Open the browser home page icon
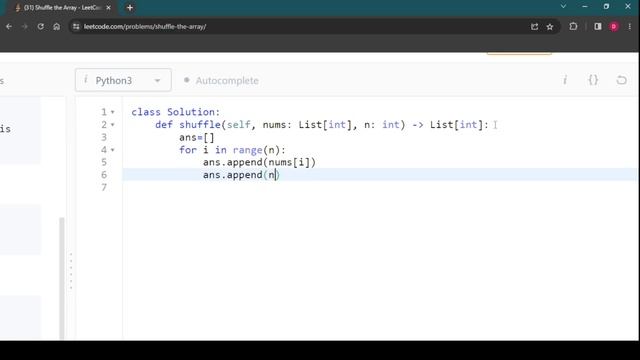The image size is (640, 360). pyautogui.click(x=56, y=27)
